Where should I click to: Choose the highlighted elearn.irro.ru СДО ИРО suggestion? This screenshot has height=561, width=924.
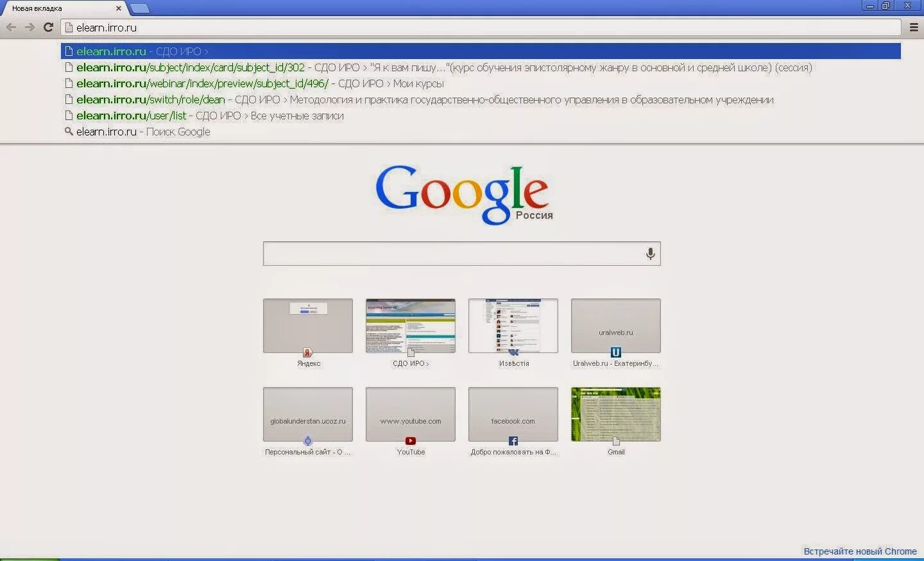click(481, 51)
